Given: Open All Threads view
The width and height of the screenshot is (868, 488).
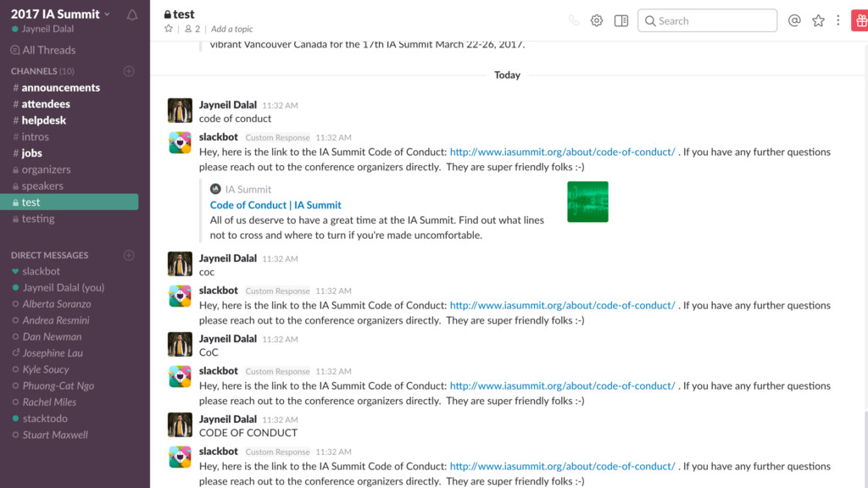Looking at the screenshot, I should pyautogui.click(x=43, y=50).
